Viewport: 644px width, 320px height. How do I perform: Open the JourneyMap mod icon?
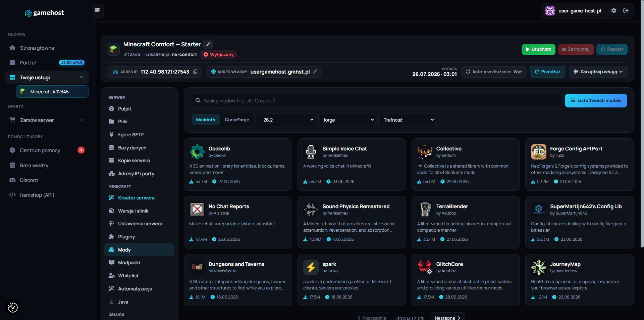point(539,267)
